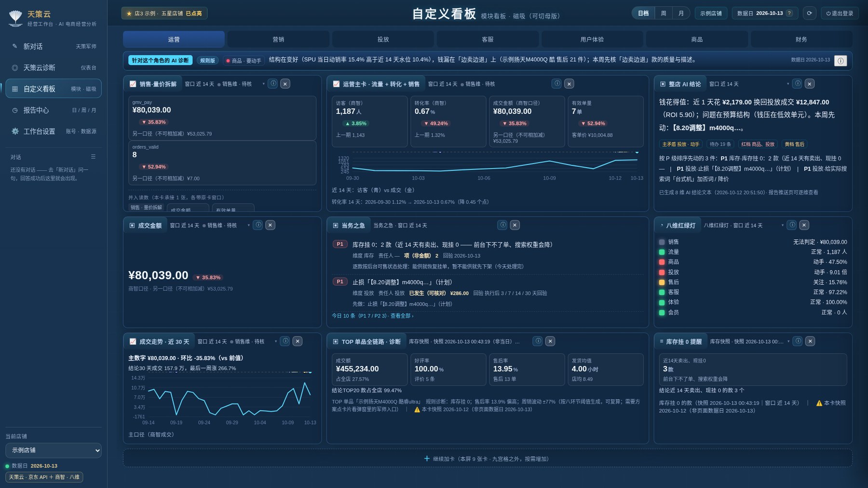868x488 pixels.
Task: Expand dropdown arrow on 八维红绿灯 card
Action: 782,225
